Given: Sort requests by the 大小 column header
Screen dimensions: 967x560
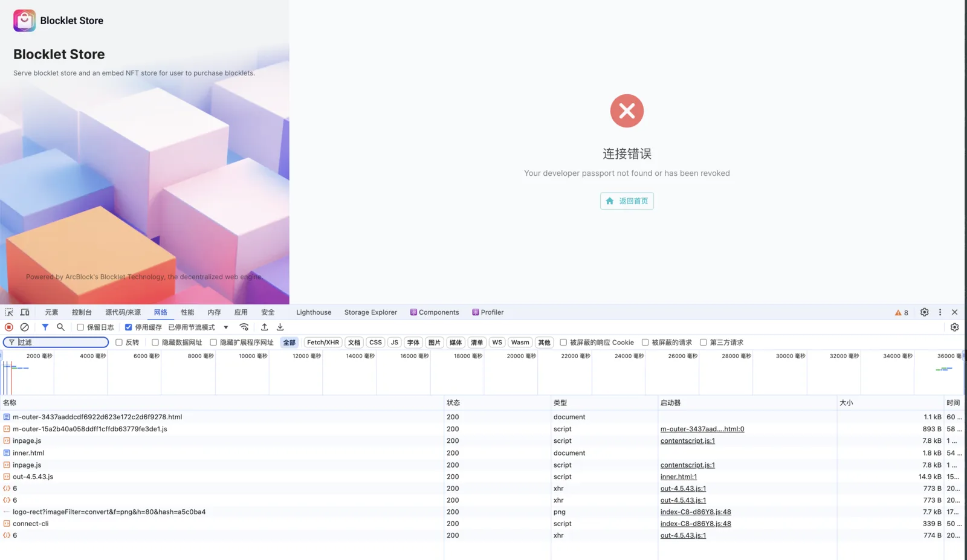Looking at the screenshot, I should pyautogui.click(x=891, y=403).
